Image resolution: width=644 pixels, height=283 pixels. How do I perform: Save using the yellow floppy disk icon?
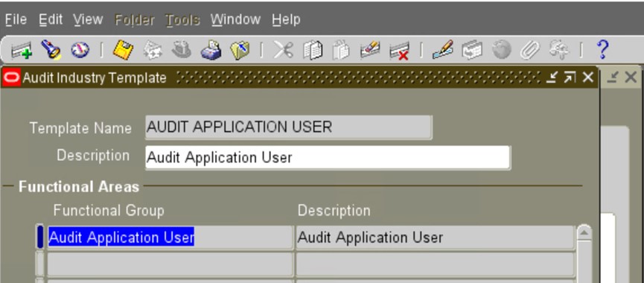click(x=123, y=51)
